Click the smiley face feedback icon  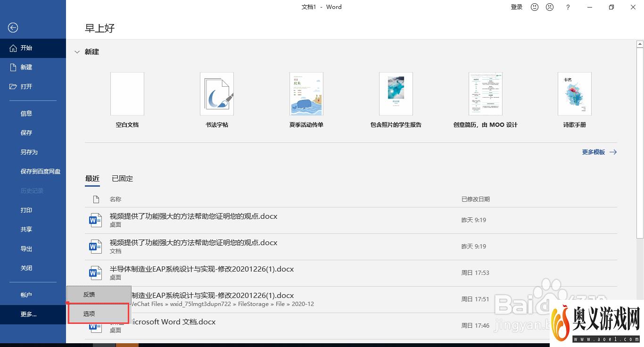coord(535,7)
